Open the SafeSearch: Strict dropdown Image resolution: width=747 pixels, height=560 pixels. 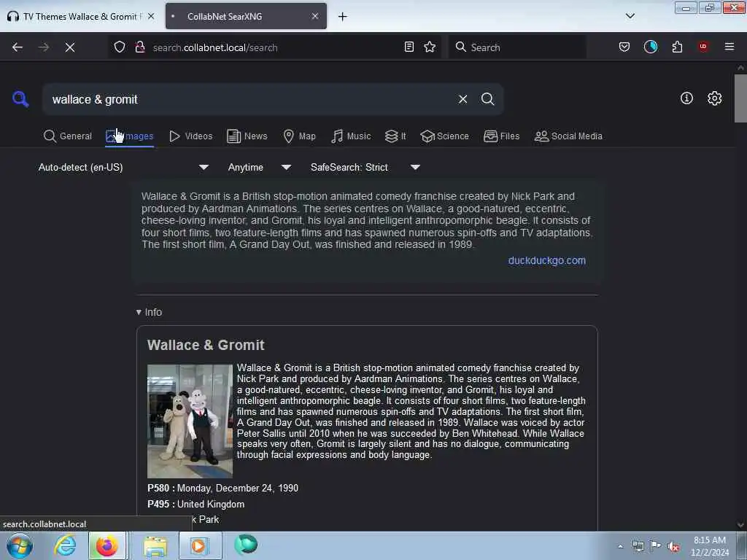point(365,167)
